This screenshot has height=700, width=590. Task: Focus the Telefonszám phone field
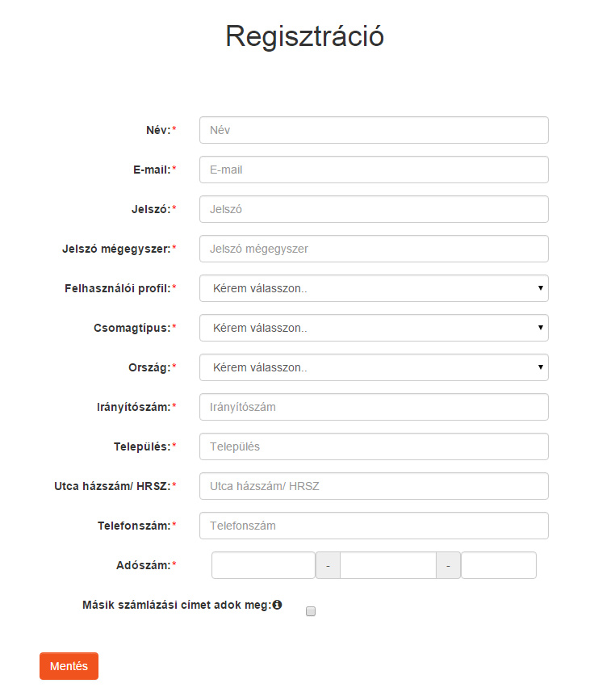click(374, 526)
